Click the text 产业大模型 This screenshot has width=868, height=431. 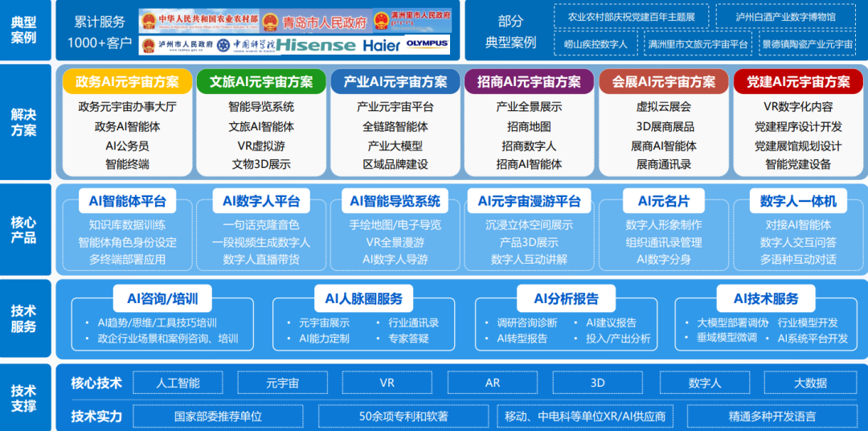pos(395,146)
